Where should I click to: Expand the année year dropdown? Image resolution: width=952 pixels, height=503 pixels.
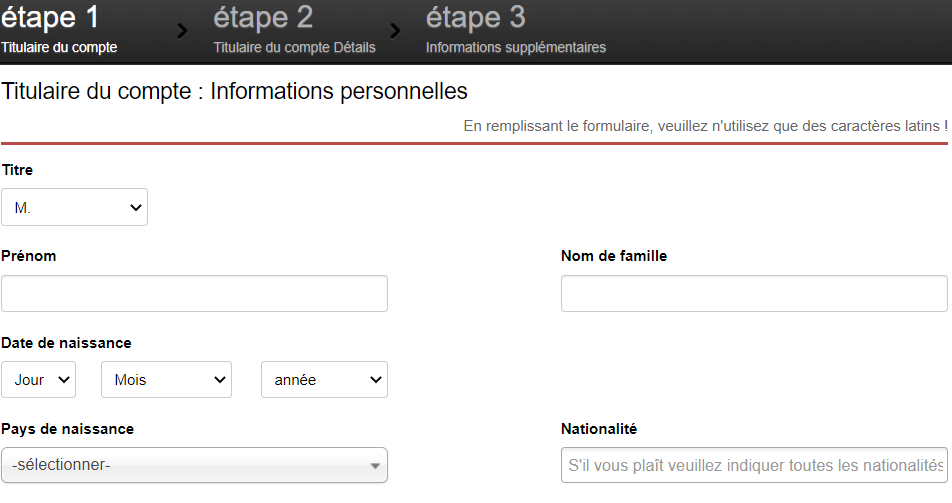click(324, 380)
